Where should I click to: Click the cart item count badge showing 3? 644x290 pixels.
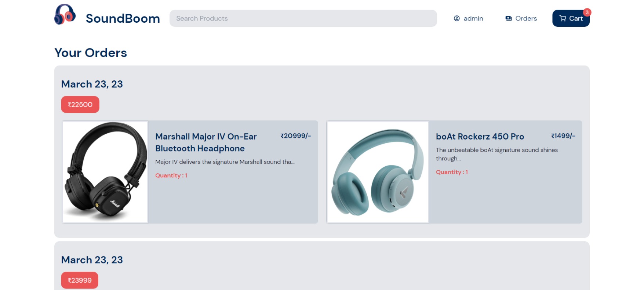coord(587,12)
